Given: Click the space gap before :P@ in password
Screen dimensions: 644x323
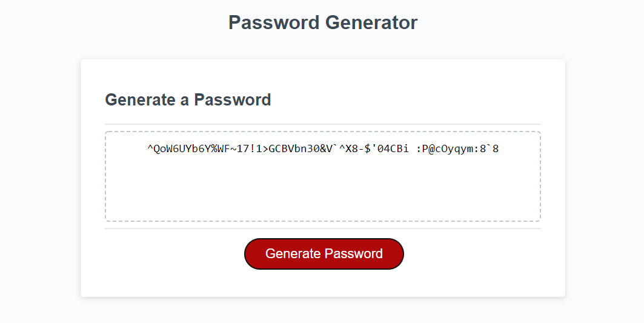Looking at the screenshot, I should point(413,148).
